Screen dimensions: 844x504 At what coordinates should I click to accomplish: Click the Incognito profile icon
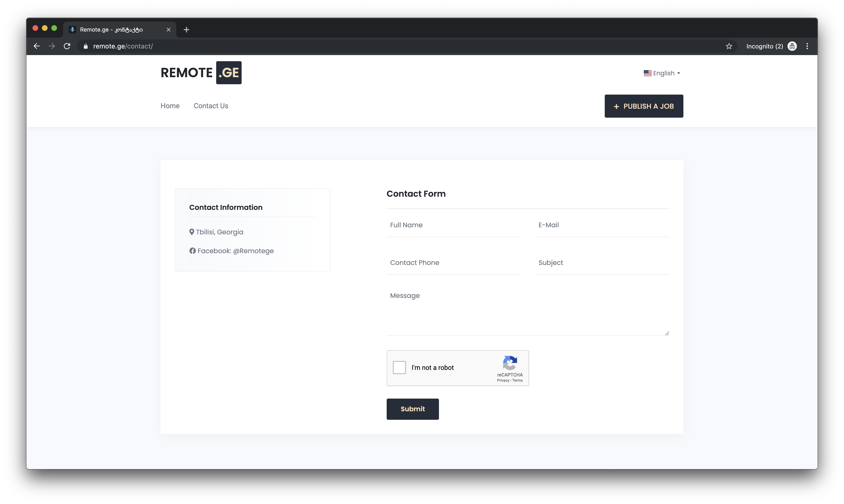point(792,46)
